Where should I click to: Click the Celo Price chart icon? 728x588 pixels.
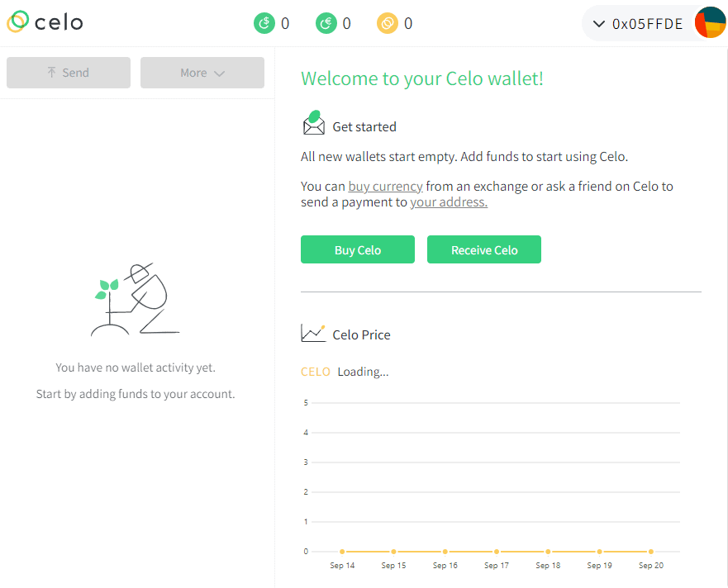coord(313,334)
